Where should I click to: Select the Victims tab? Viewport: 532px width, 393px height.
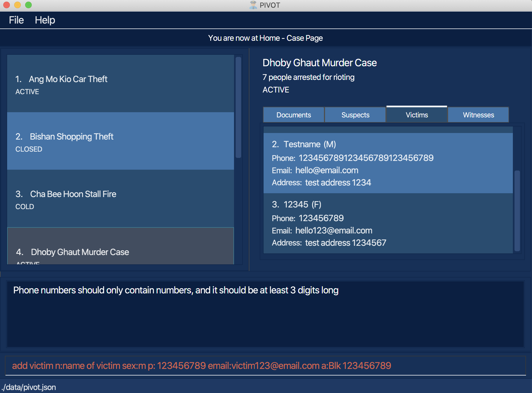pyautogui.click(x=417, y=115)
